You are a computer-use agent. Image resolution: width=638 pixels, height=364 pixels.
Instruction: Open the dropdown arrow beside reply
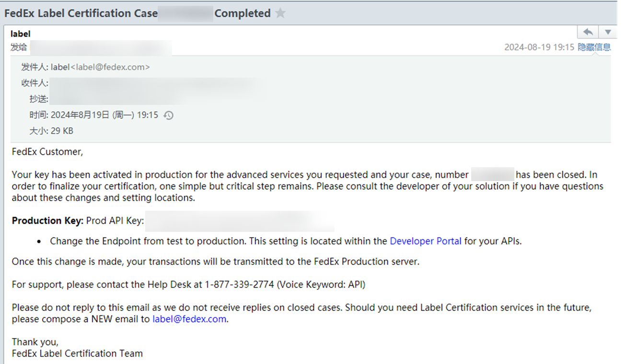coord(607,32)
